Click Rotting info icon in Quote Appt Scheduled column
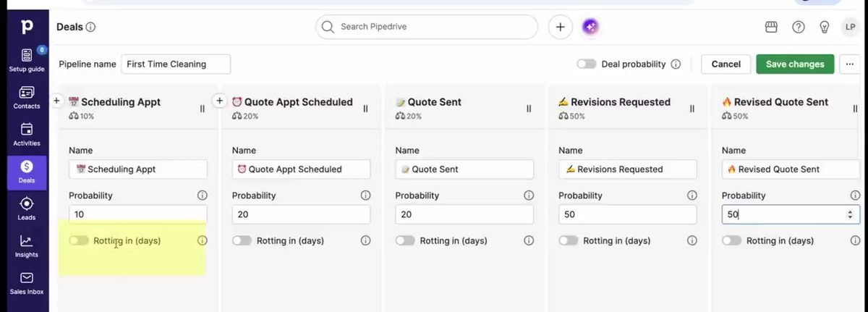This screenshot has height=312, width=868. pos(365,240)
